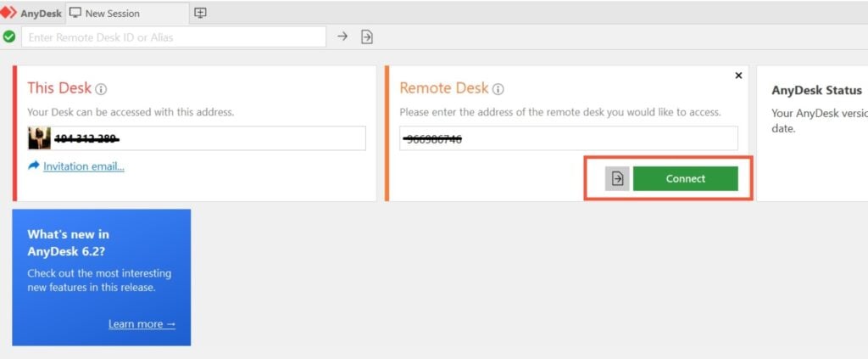Focus the Remote Desk ID or Alias field

[174, 37]
